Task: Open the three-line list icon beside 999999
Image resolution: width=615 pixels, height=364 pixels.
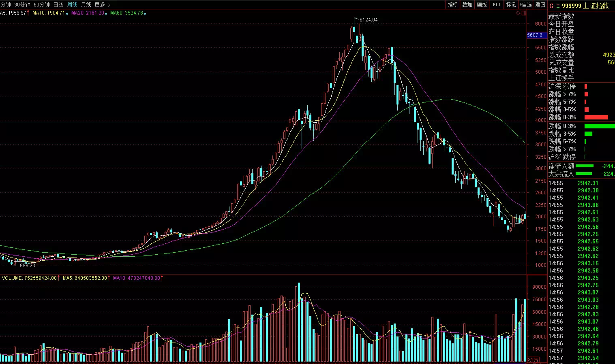Action: pyautogui.click(x=558, y=6)
